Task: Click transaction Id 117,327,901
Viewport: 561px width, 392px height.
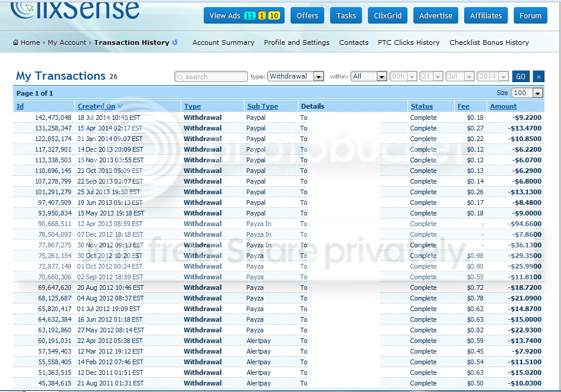Action: click(53, 149)
